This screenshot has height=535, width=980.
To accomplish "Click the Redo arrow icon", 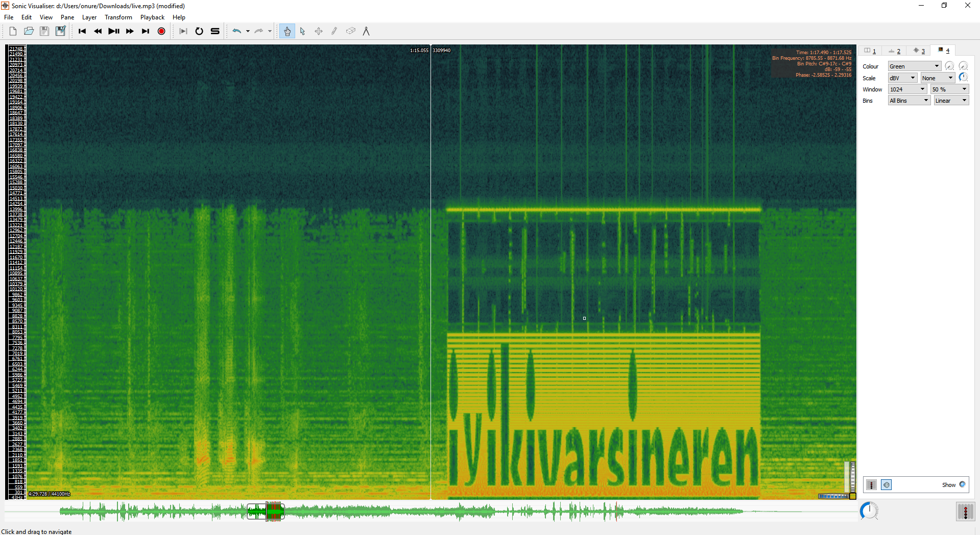I will click(x=259, y=31).
